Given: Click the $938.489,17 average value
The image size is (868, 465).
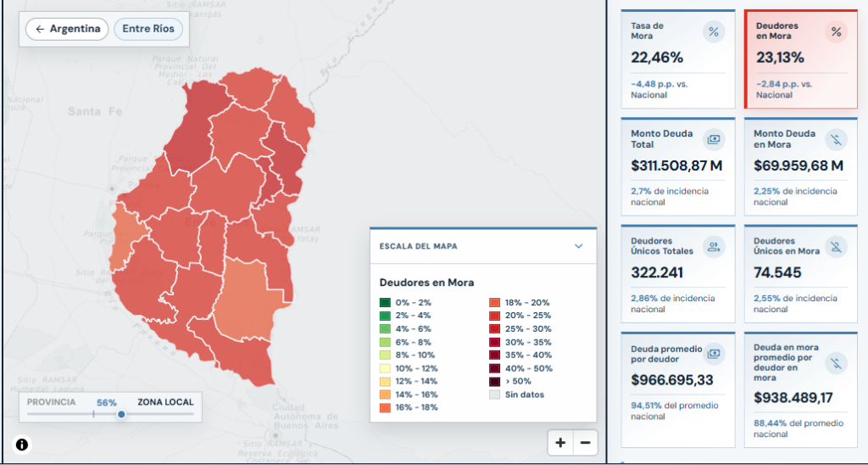Looking at the screenshot, I should tap(793, 397).
